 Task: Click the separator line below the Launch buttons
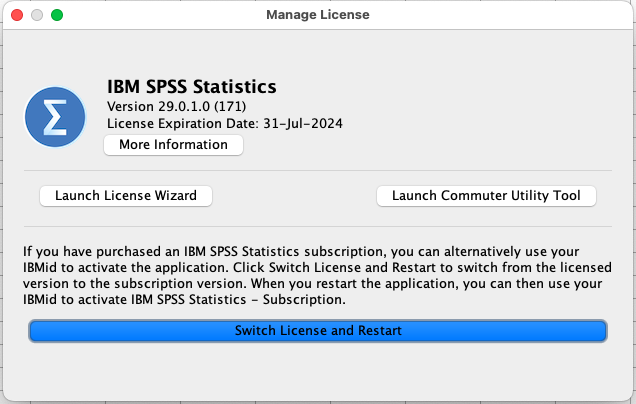[317, 226]
